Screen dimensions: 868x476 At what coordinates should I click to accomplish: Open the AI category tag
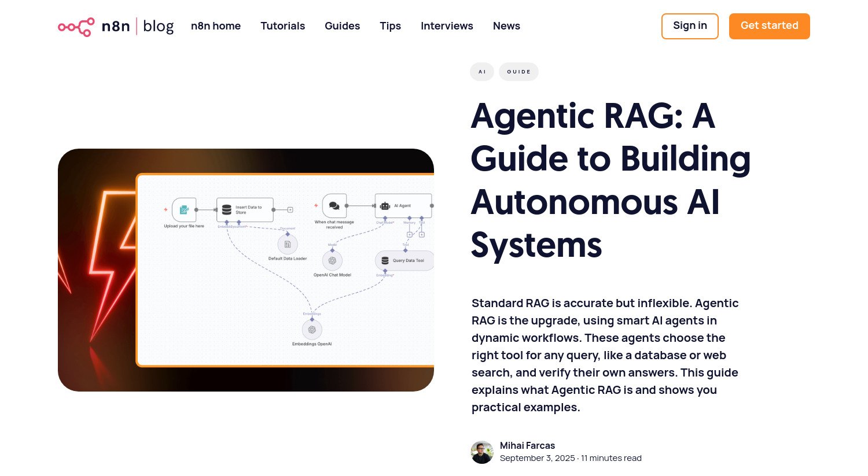pos(481,71)
